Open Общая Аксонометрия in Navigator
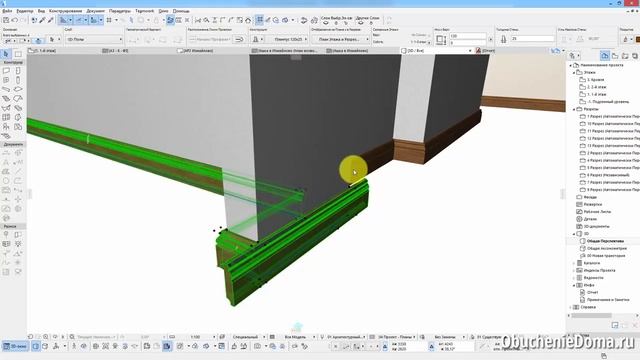The width and height of the screenshot is (640, 360). (x=607, y=248)
